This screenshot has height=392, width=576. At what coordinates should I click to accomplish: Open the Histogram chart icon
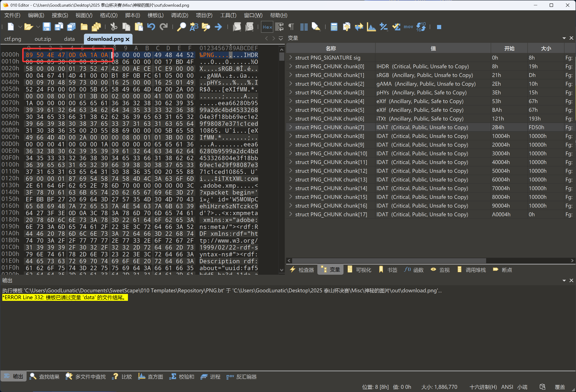[x=371, y=27]
